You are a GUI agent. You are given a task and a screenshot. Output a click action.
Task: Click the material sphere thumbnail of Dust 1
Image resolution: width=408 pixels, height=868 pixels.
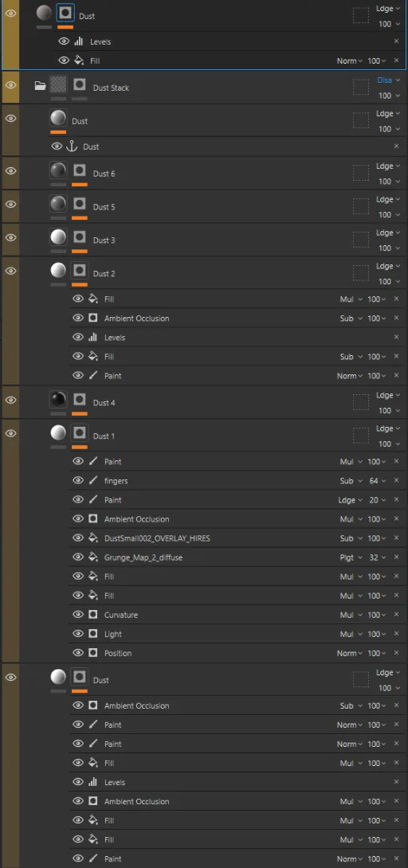pyautogui.click(x=58, y=432)
